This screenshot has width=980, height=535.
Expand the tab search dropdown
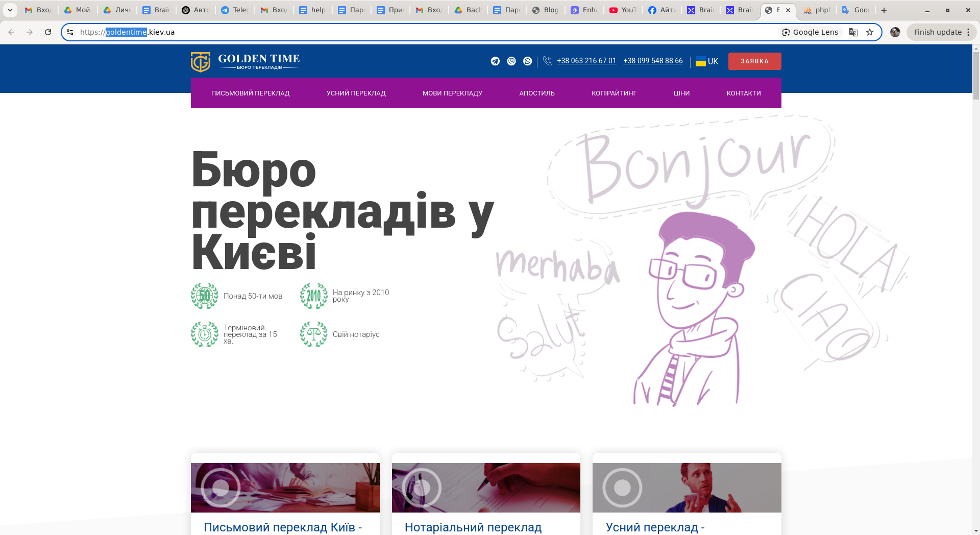pos(10,10)
